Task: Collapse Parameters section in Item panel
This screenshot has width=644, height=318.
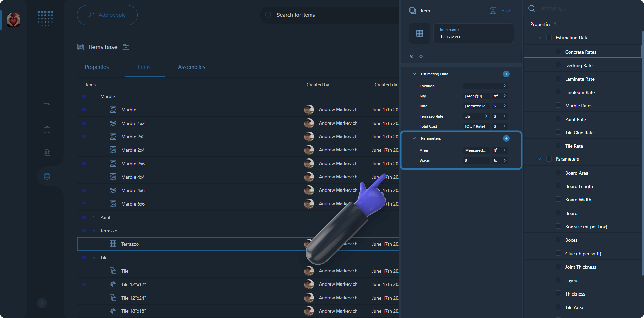Action: (x=414, y=138)
